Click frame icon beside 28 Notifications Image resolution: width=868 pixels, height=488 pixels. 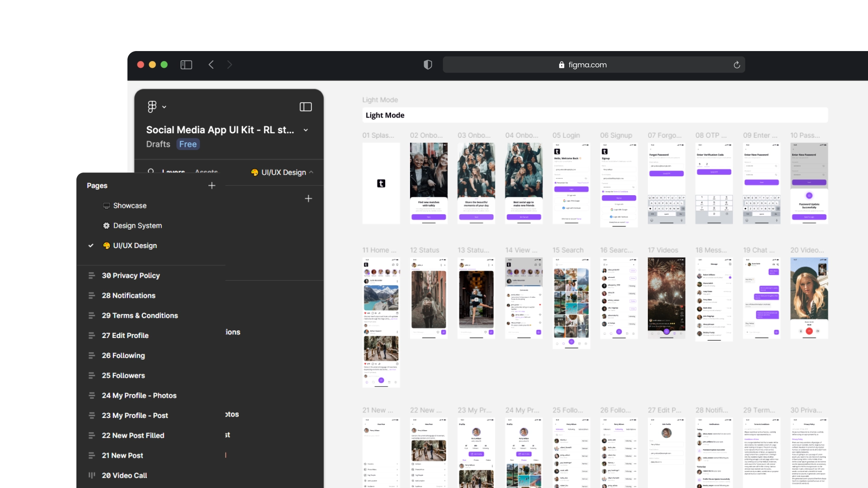pyautogui.click(x=92, y=296)
